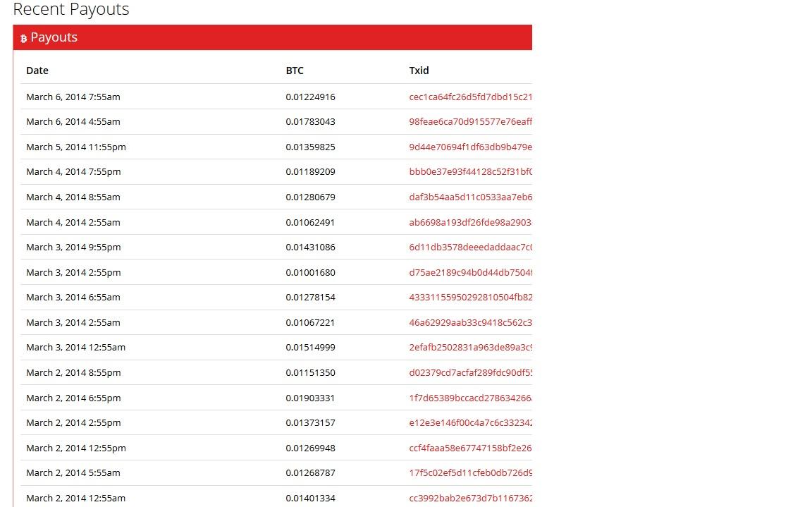Click the Txid column header
The width and height of the screenshot is (812, 507).
(x=419, y=71)
